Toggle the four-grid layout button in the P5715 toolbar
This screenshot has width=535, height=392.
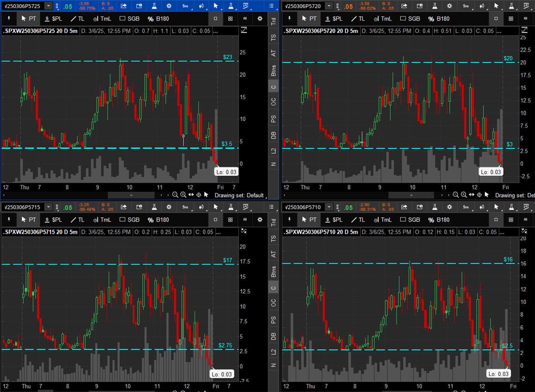pyautogui.click(x=230, y=220)
